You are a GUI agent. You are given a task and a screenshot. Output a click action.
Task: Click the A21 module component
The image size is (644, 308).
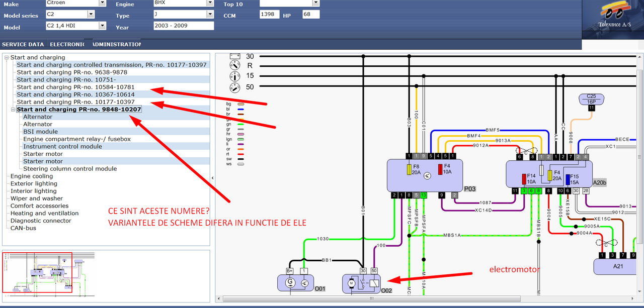pos(618,266)
